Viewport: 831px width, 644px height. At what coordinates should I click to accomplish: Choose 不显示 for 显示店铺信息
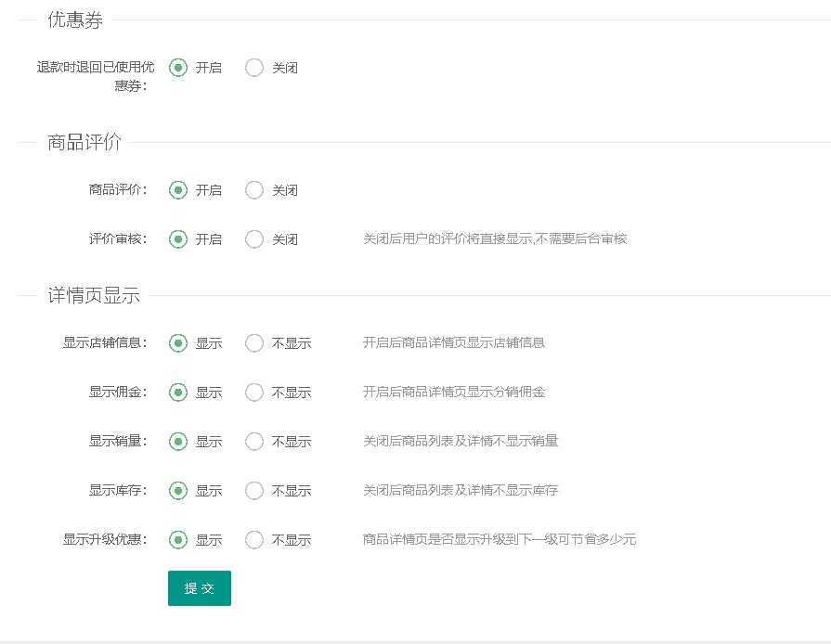254,343
